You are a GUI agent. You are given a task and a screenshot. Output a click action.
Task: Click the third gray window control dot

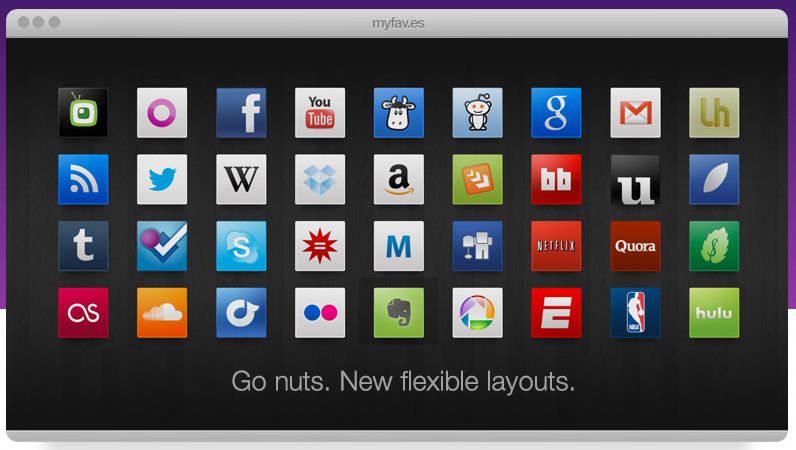point(54,22)
